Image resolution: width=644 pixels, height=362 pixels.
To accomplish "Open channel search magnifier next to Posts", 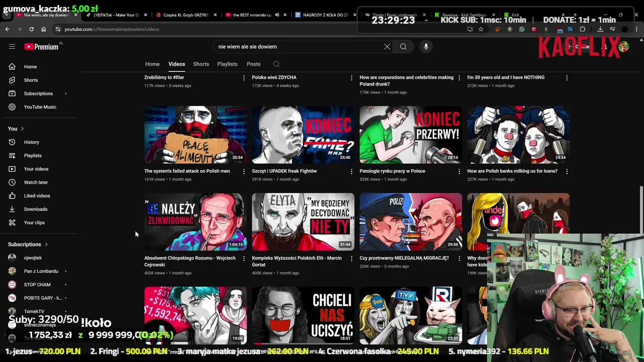I will [x=276, y=64].
